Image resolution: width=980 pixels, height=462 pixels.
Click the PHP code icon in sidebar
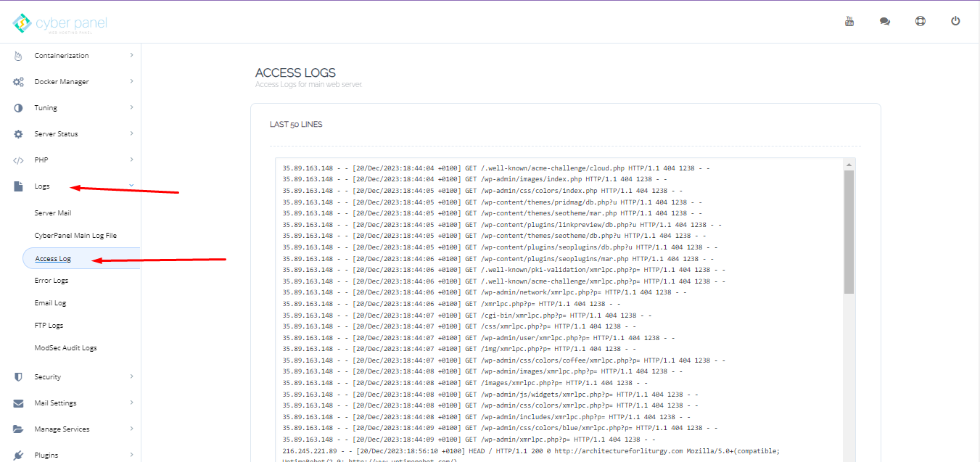pyautogui.click(x=17, y=160)
